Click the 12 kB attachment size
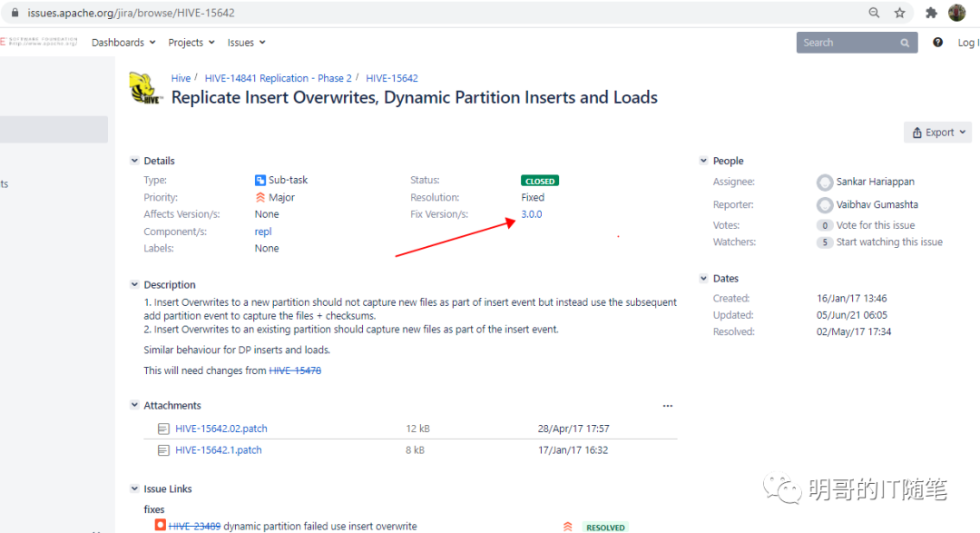 [x=418, y=429]
